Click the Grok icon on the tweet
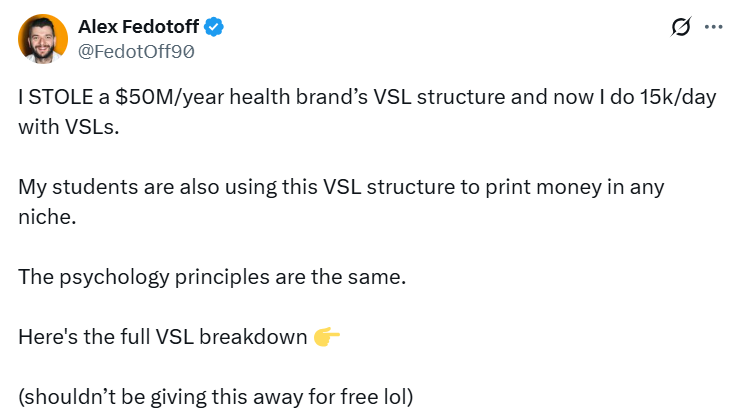The height and width of the screenshot is (419, 741). (x=681, y=28)
